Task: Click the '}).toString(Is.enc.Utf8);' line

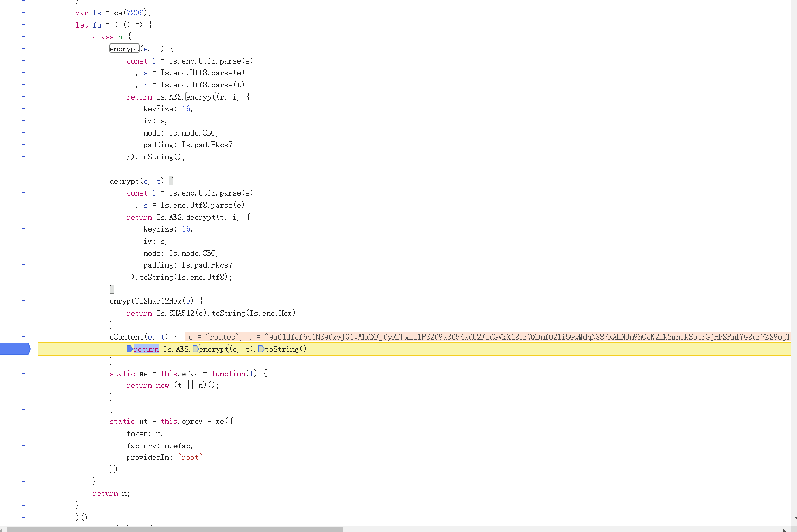Action: tap(179, 277)
